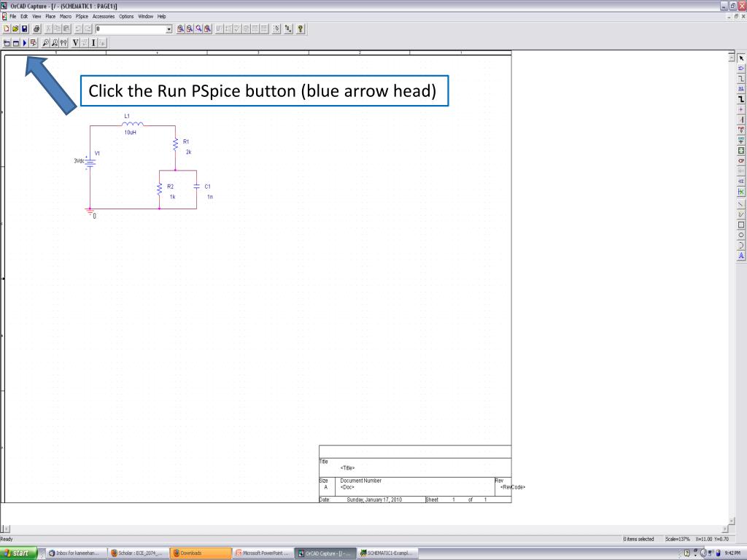Viewport: 747px width, 560px height.
Task: Select the L1 inductor in the schematic
Action: point(133,124)
